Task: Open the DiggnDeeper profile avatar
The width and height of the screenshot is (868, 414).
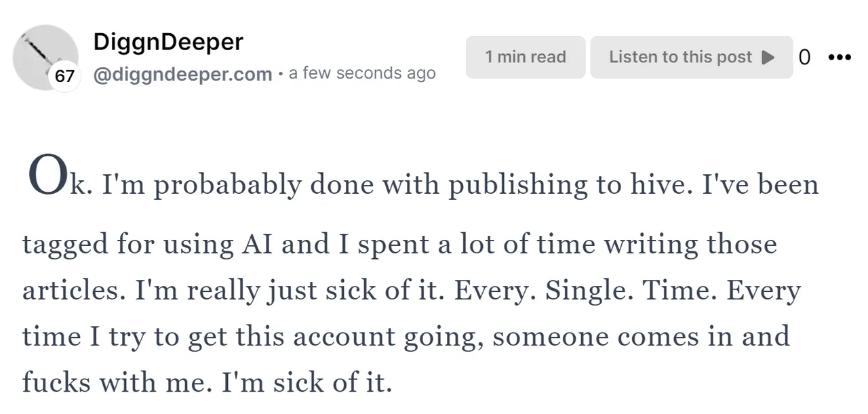Action: click(x=45, y=57)
